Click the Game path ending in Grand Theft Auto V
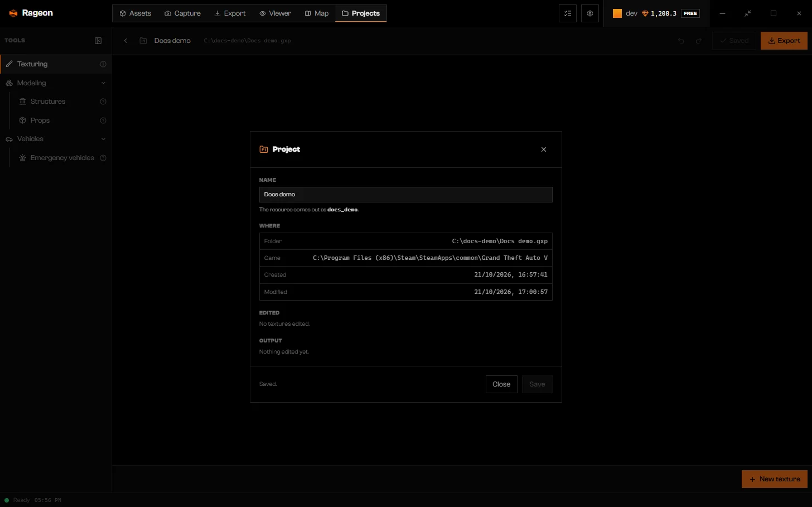The height and width of the screenshot is (507, 812). 430,258
